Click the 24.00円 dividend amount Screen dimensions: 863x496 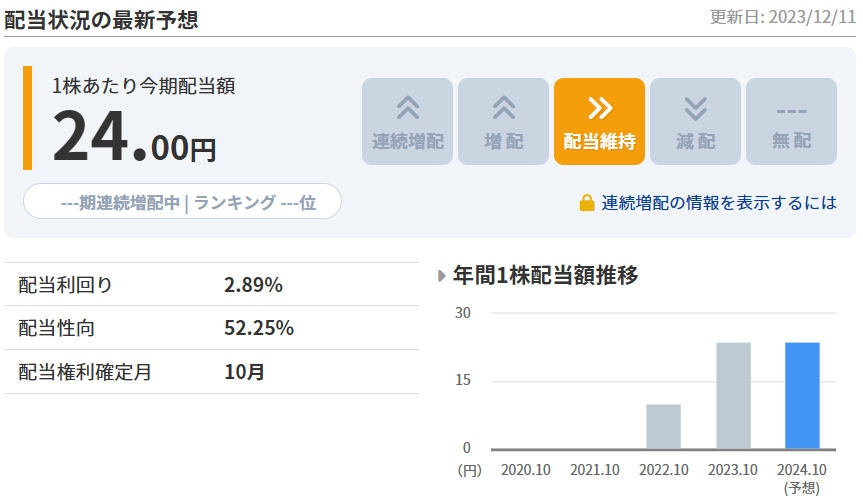(x=133, y=138)
